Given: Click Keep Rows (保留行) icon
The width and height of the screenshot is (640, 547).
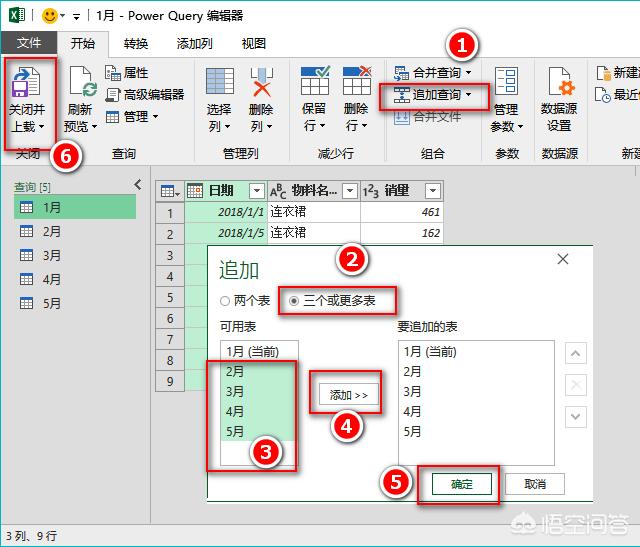Looking at the screenshot, I should tap(315, 80).
